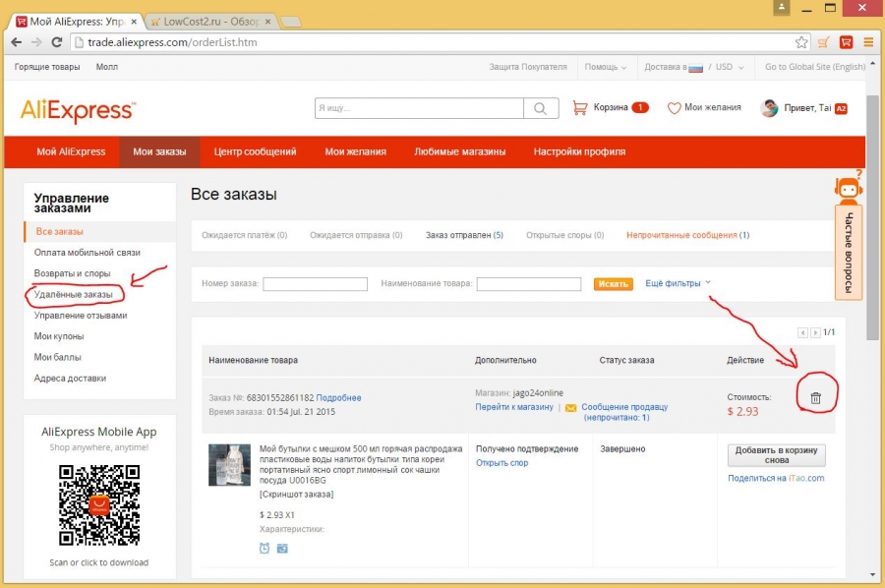
Task: Bookmark page with the star icon
Action: [800, 42]
